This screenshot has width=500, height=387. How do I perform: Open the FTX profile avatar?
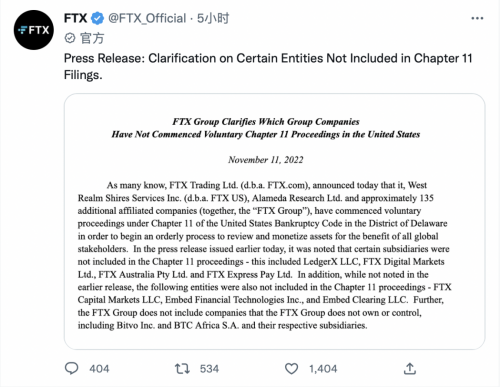pyautogui.click(x=33, y=30)
